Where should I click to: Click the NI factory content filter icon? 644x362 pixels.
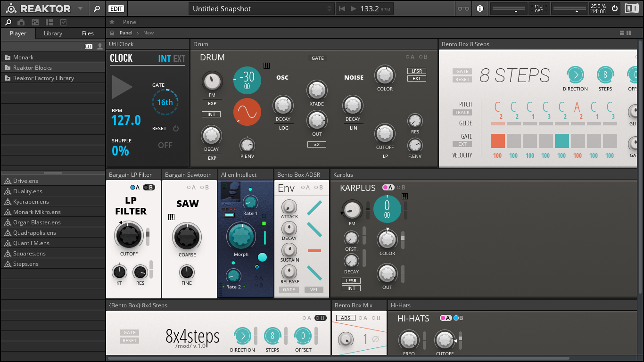pyautogui.click(x=89, y=46)
